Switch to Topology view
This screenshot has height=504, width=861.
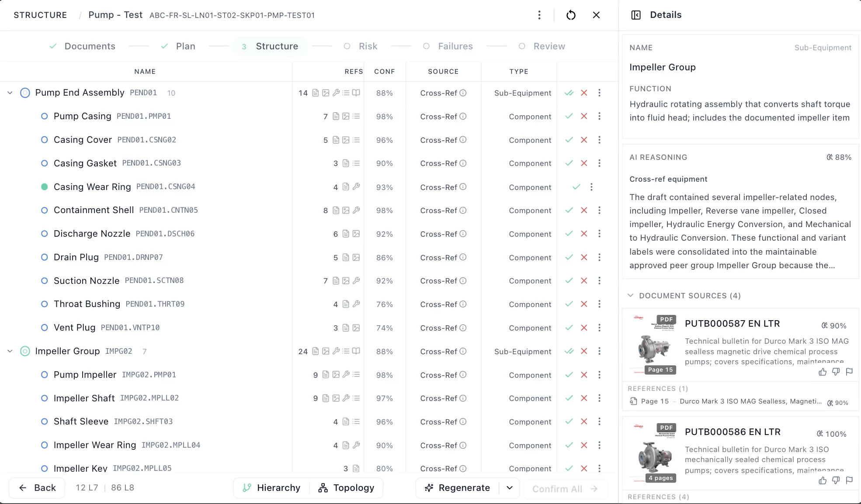click(346, 488)
